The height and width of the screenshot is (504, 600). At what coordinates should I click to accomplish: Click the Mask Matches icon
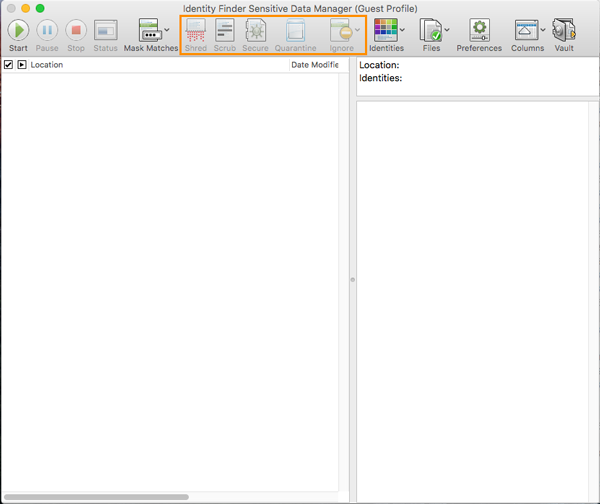pyautogui.click(x=150, y=30)
